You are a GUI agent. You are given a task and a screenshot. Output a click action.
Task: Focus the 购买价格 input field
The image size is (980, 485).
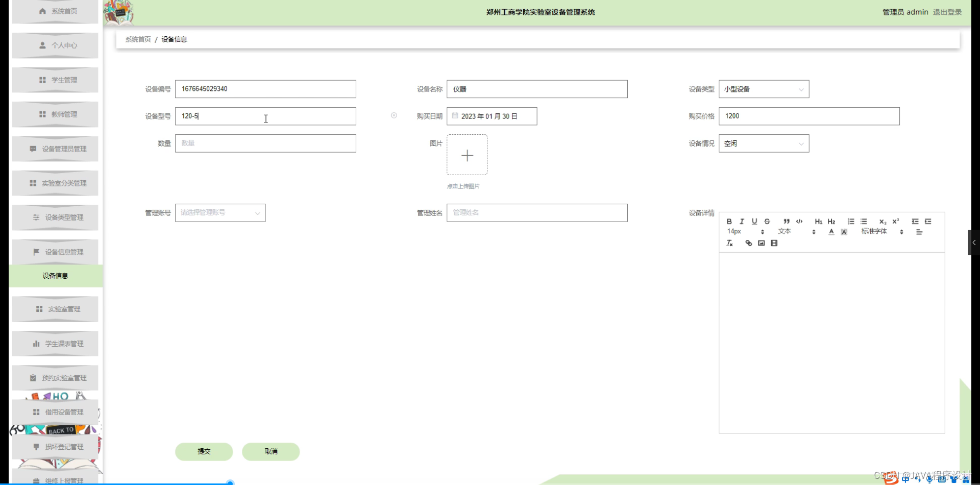click(809, 116)
